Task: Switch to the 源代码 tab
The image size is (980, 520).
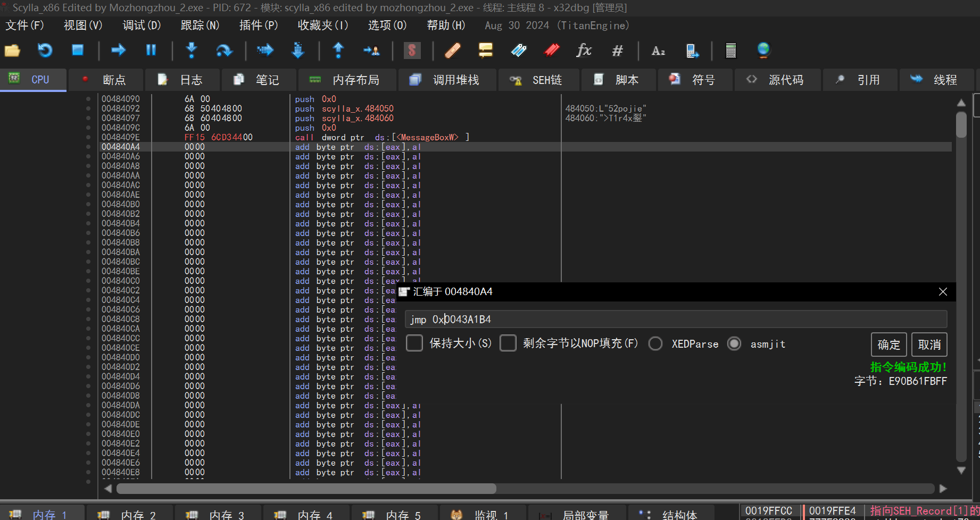Action: 777,80
